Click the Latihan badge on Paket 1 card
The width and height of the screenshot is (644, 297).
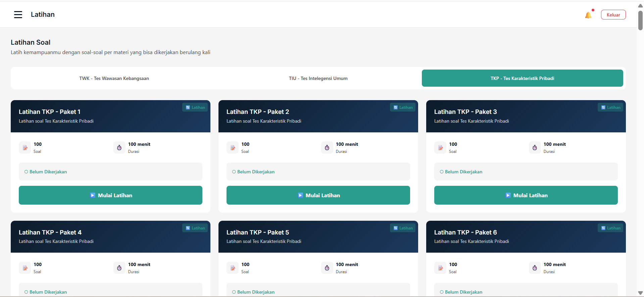195,108
